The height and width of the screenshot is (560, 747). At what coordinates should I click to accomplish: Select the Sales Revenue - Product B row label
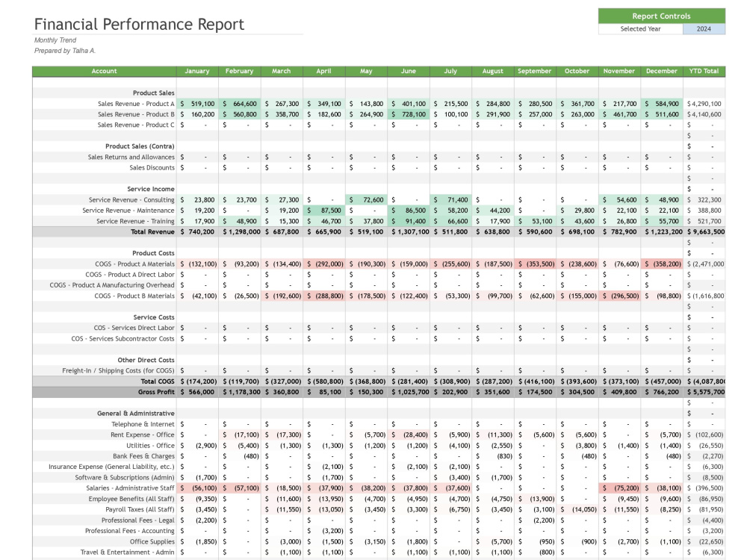[136, 114]
